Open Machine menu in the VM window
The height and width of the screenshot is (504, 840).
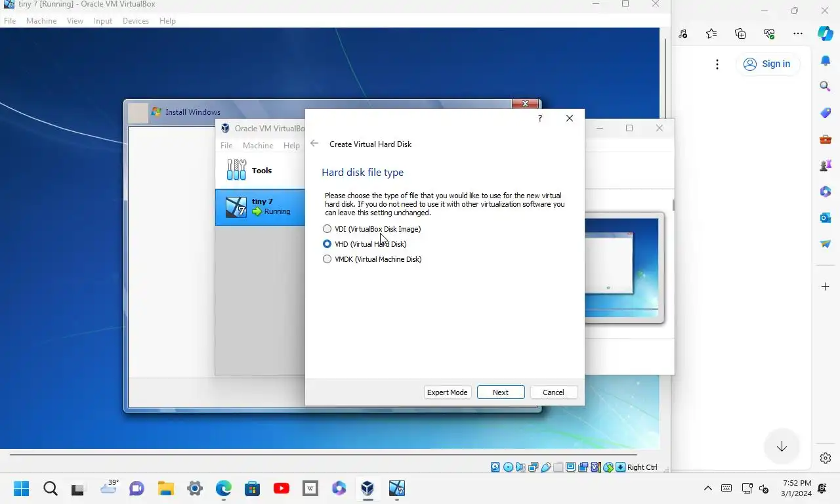click(41, 21)
